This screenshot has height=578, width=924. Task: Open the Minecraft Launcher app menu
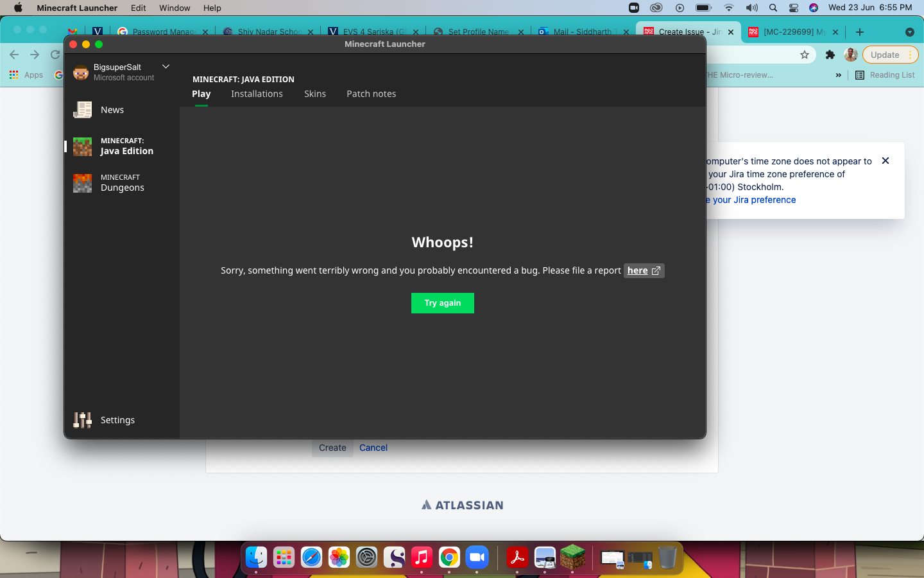pyautogui.click(x=77, y=8)
